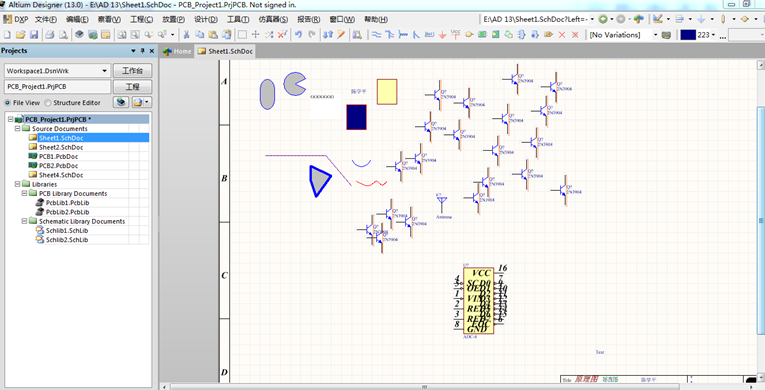
Task: Select Sheet2.SchDoc in project tree
Action: (x=60, y=147)
